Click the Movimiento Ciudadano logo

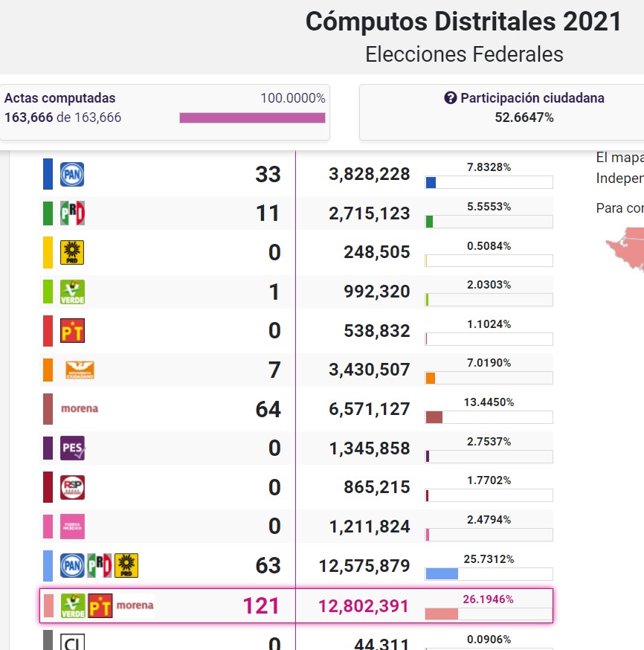click(x=80, y=370)
